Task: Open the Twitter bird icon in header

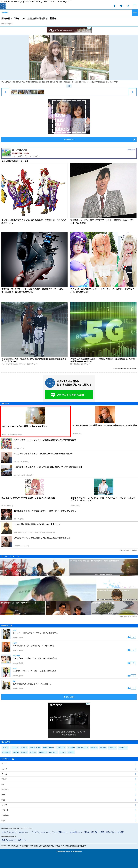Action: pos(121,6)
